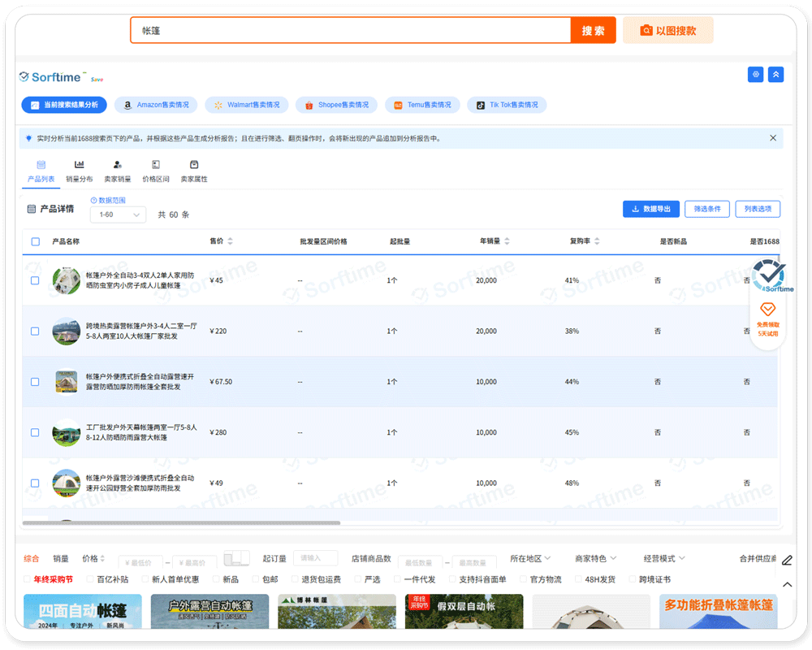Dismiss the analysis notice banner with X
812x650 pixels.
[x=773, y=137]
